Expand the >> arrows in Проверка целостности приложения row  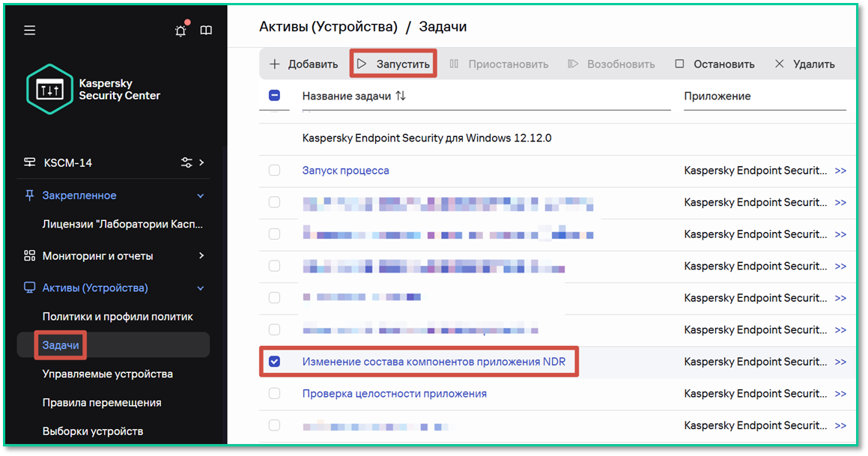click(840, 394)
